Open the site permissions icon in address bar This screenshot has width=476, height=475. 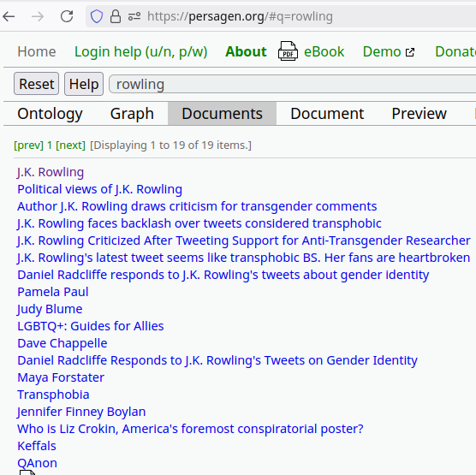tap(134, 16)
